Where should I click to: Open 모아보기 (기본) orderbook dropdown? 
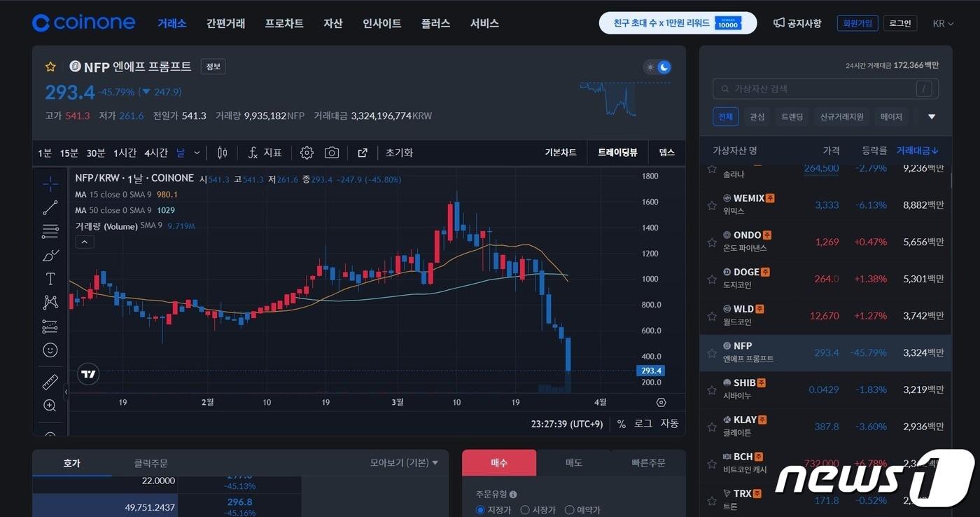pyautogui.click(x=404, y=463)
